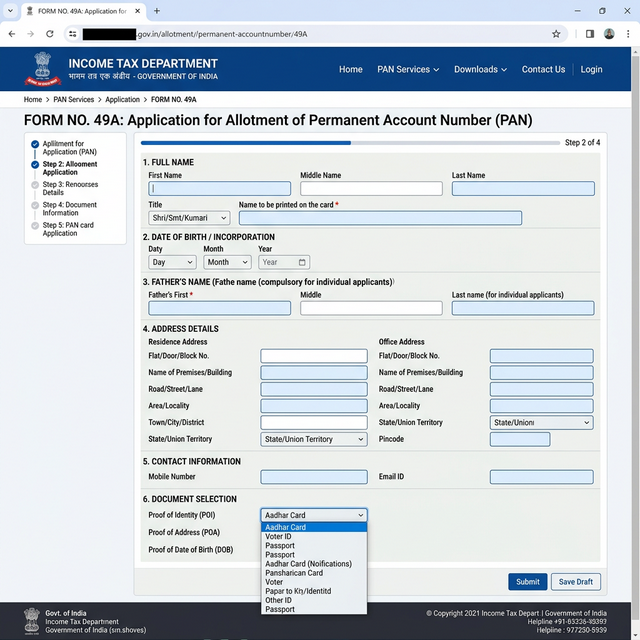Open the Residence State/Union Territory dropdown
This screenshot has height=640, width=640.
click(314, 439)
